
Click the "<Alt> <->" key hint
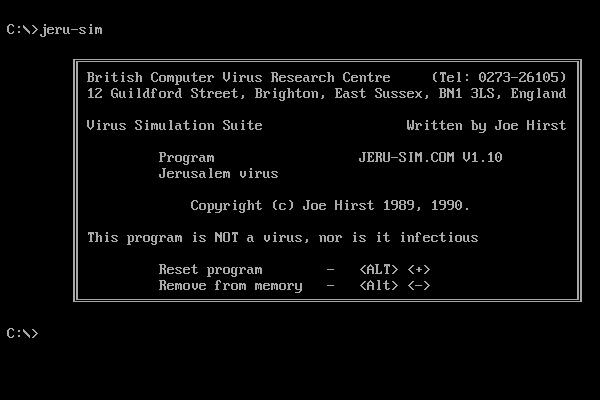395,286
